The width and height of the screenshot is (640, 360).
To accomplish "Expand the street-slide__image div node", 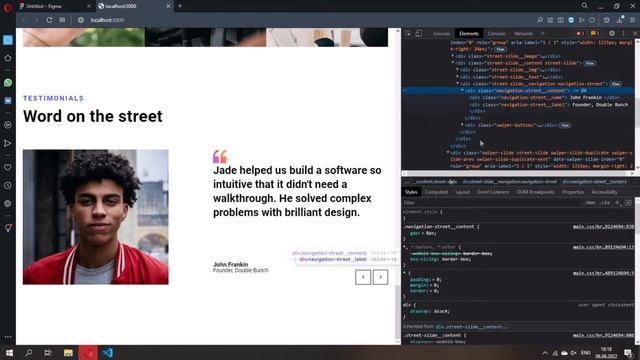I will [453, 56].
